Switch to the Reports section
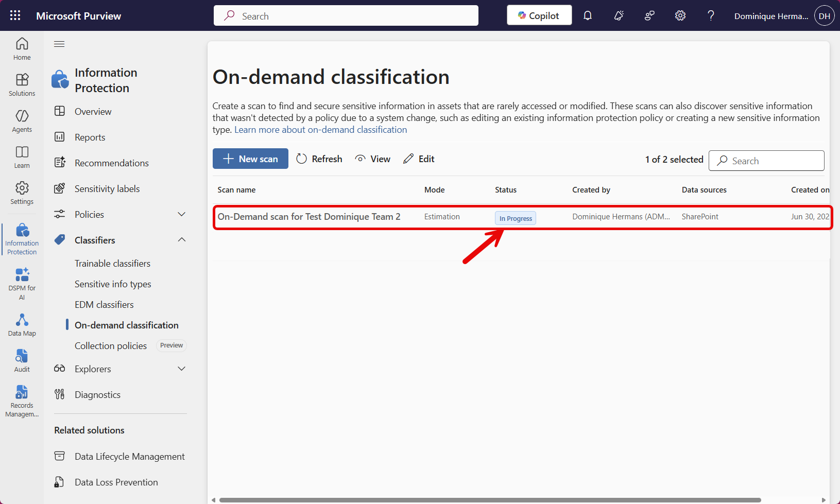Screen dimensions: 840x504 [90, 137]
